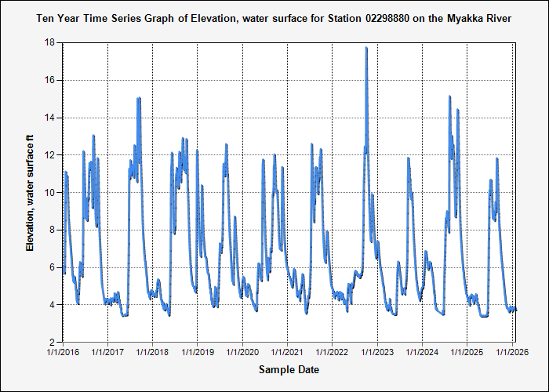Select the 1/1/2022 x-axis date label

tap(333, 352)
